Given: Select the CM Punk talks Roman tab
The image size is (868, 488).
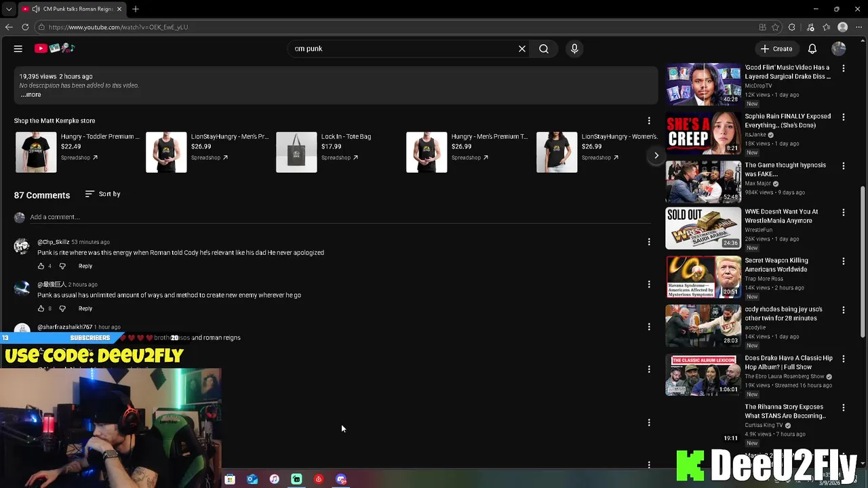Looking at the screenshot, I should (x=71, y=9).
